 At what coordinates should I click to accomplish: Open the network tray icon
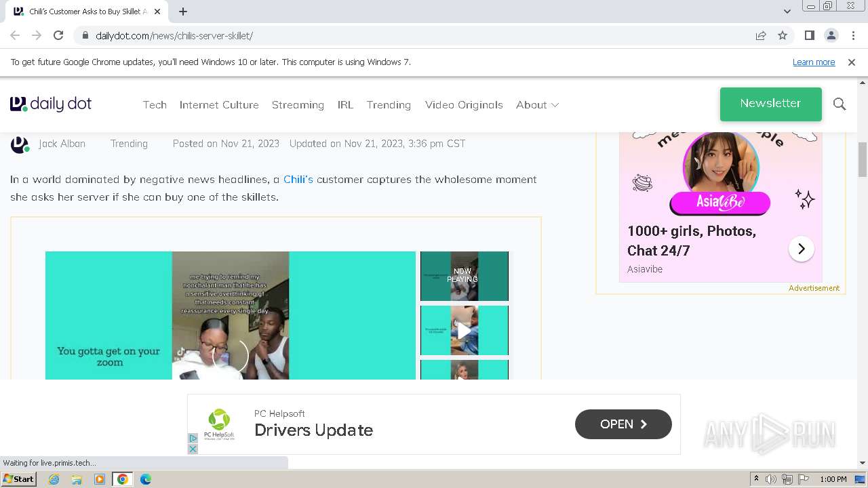[x=787, y=479]
